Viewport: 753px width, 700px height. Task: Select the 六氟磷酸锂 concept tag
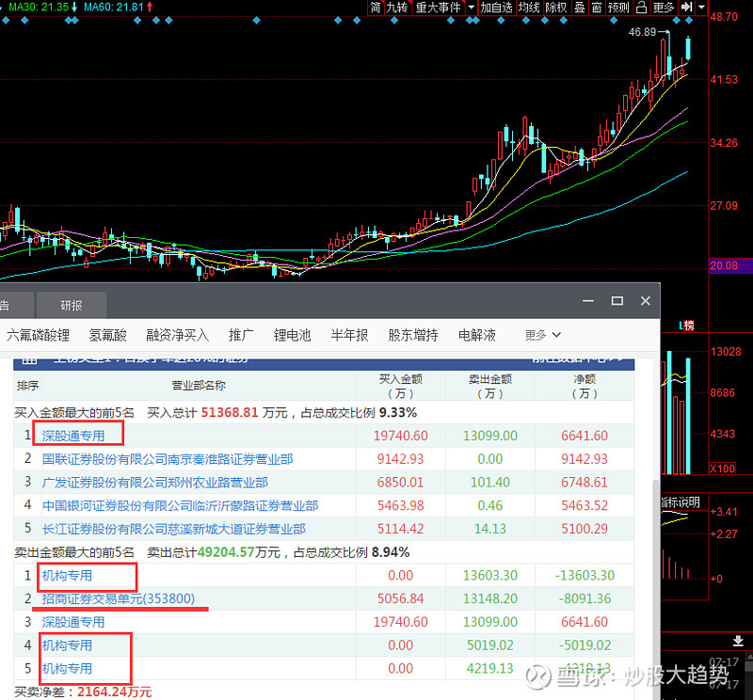tap(39, 335)
